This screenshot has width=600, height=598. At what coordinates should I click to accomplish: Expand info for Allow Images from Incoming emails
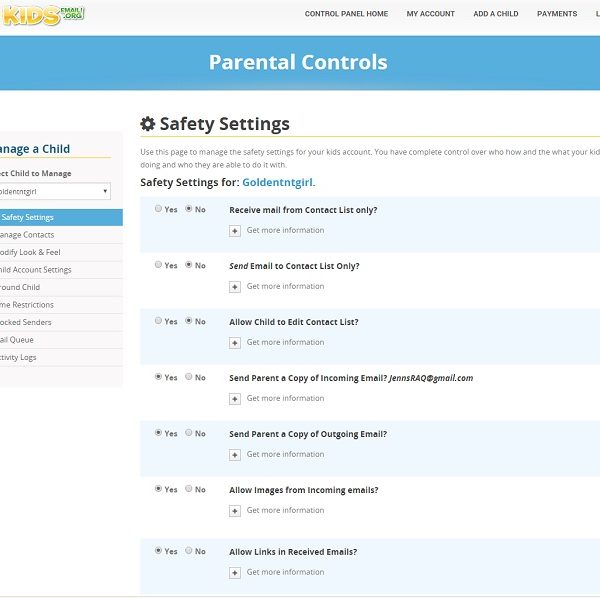pyautogui.click(x=235, y=511)
